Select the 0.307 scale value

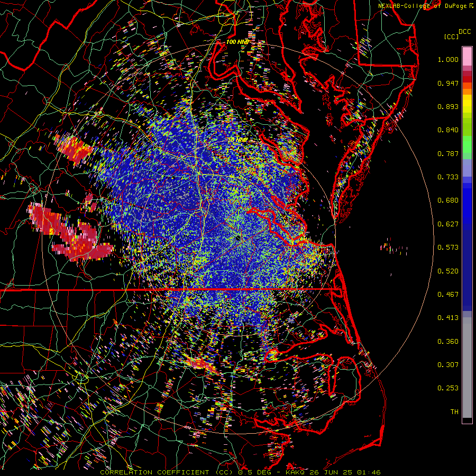click(x=448, y=365)
